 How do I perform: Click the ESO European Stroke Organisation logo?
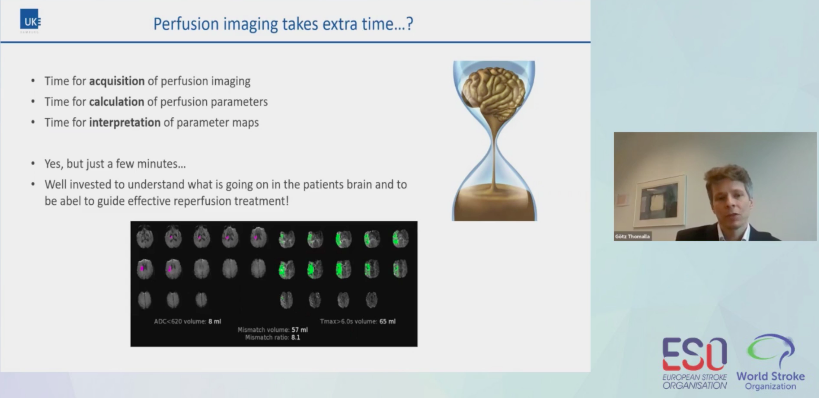click(x=695, y=363)
